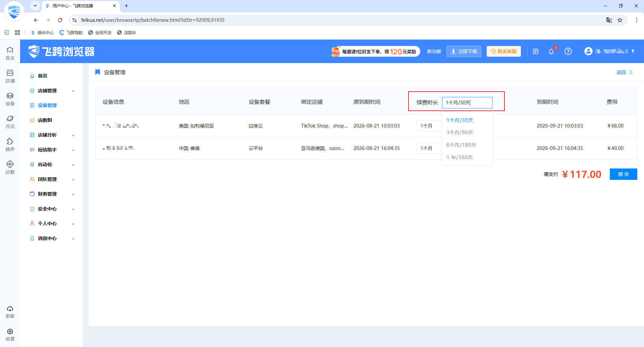Click the 更新 cloud icon in left rail
The width and height of the screenshot is (644, 347).
[10, 312]
